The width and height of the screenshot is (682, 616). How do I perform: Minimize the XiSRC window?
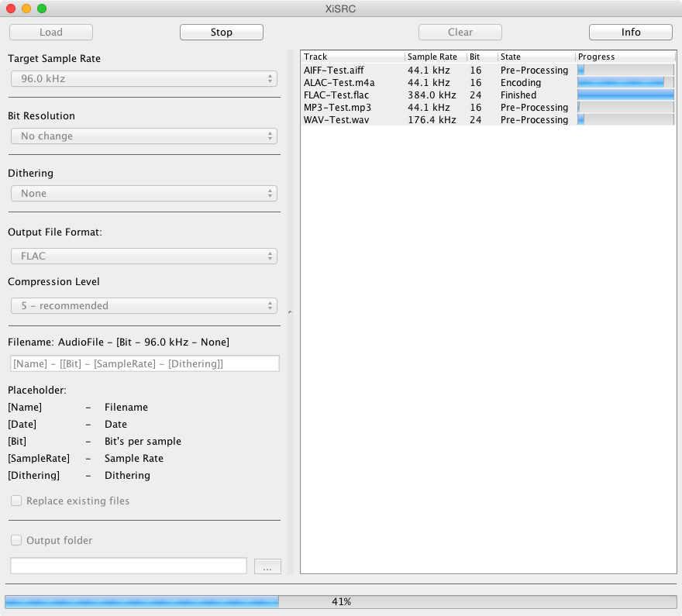(26, 9)
